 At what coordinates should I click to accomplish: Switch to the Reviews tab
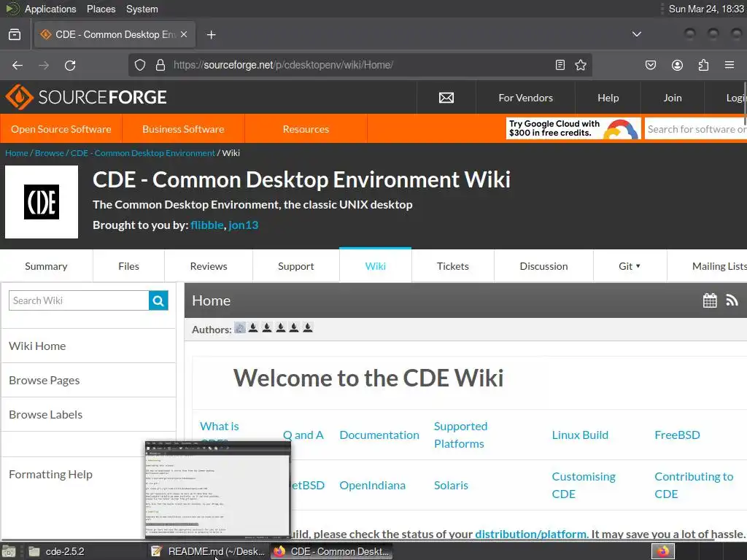click(x=209, y=266)
